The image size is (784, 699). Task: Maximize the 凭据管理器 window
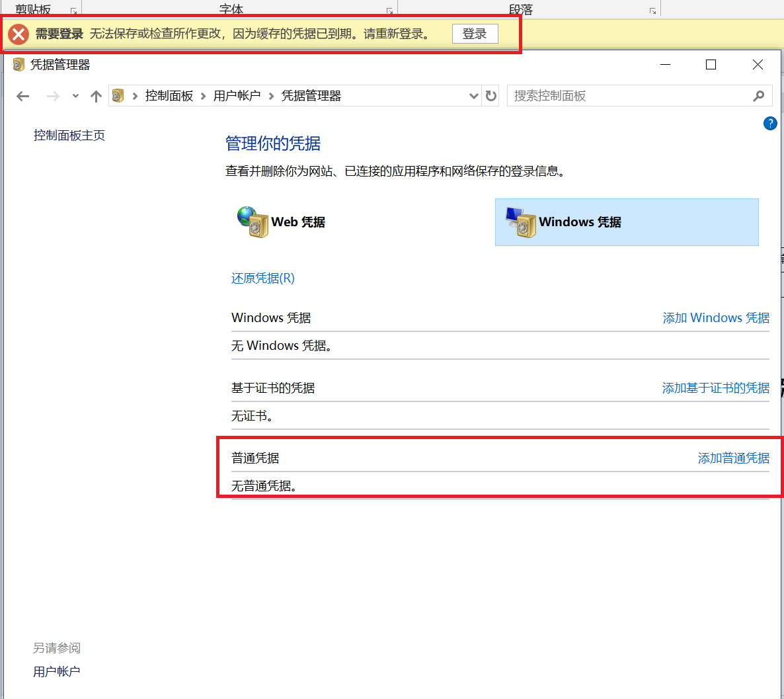pos(711,65)
